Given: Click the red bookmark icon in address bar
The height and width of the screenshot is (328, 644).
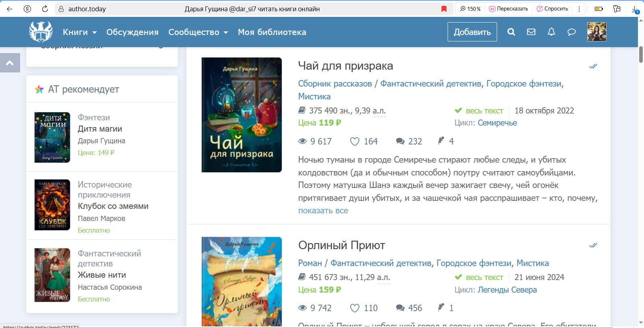Looking at the screenshot, I should pyautogui.click(x=444, y=9).
